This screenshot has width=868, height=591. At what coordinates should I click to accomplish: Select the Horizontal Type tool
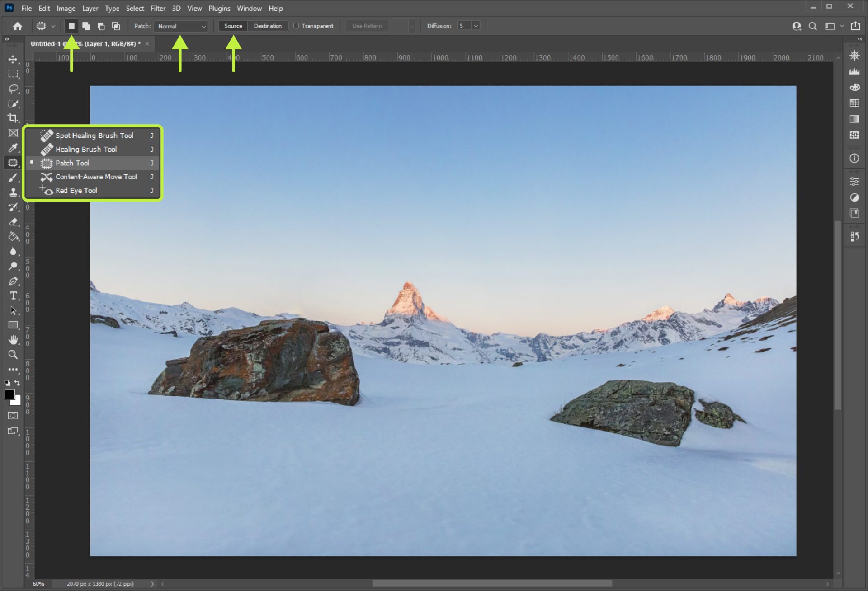point(13,295)
